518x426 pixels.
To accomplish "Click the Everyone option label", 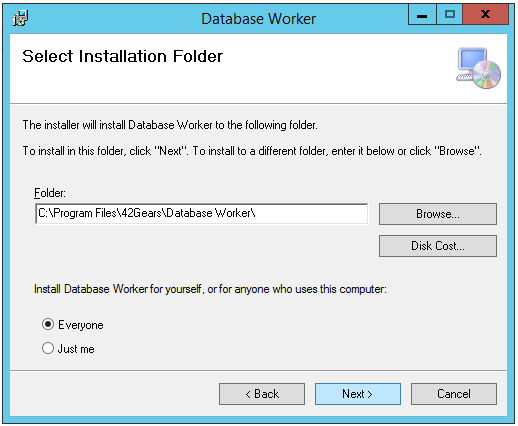I will (81, 325).
